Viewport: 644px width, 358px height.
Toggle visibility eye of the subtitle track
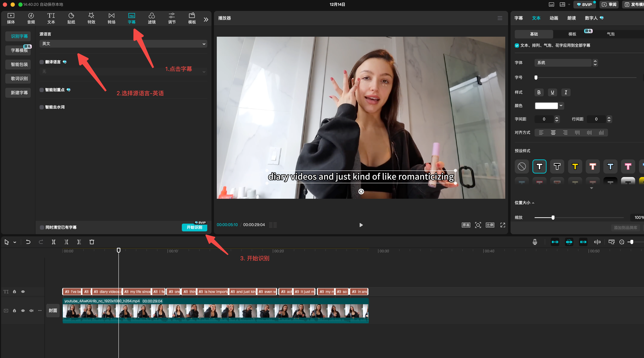pos(23,292)
